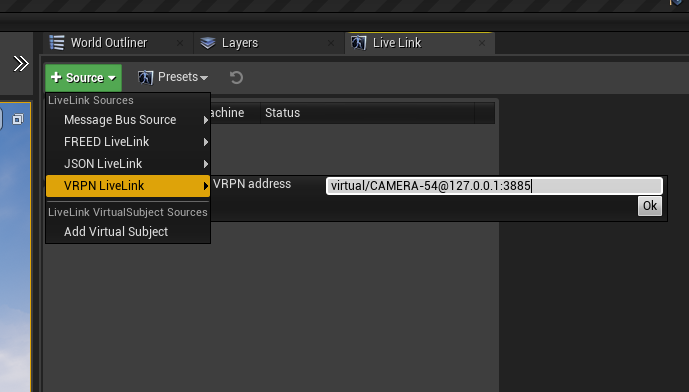This screenshot has height=392, width=689.
Task: Click the plus icon on Source button
Action: click(x=56, y=77)
